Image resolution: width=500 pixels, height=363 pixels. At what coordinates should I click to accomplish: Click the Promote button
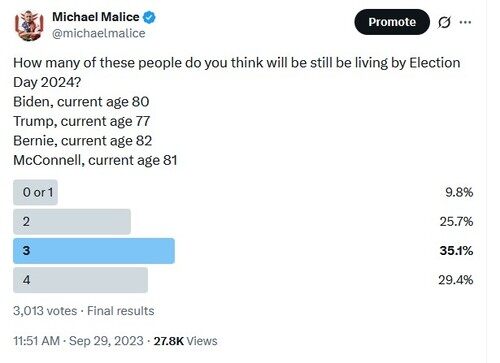(392, 22)
